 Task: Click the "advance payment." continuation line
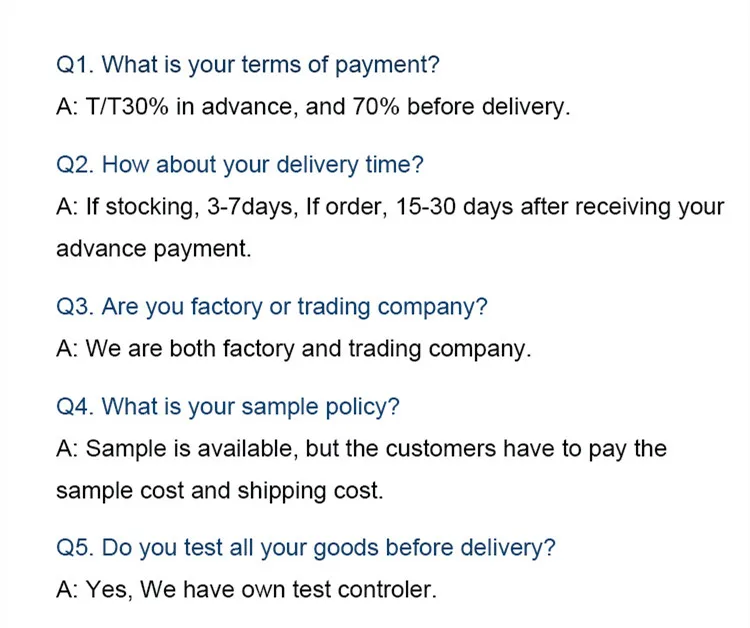point(153,249)
